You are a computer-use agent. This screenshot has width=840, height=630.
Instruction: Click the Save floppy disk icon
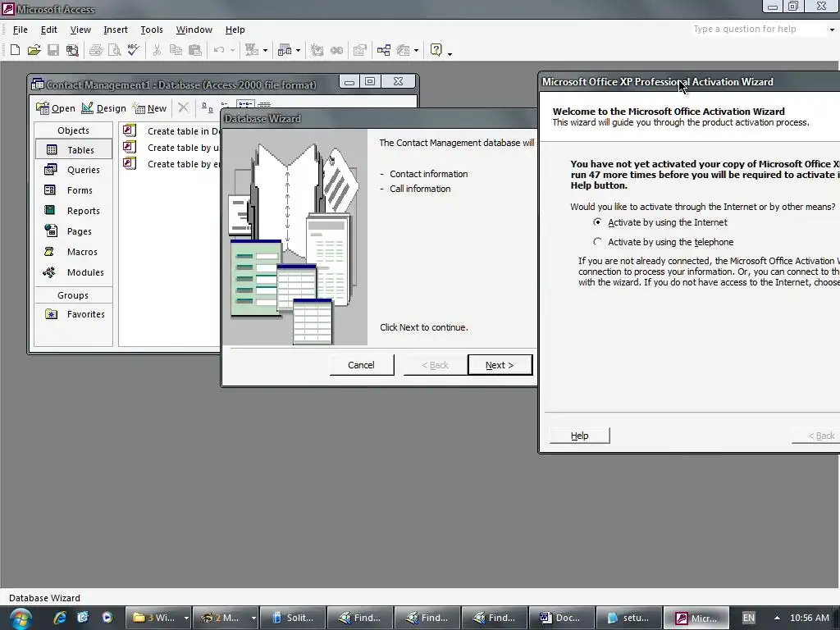click(53, 50)
